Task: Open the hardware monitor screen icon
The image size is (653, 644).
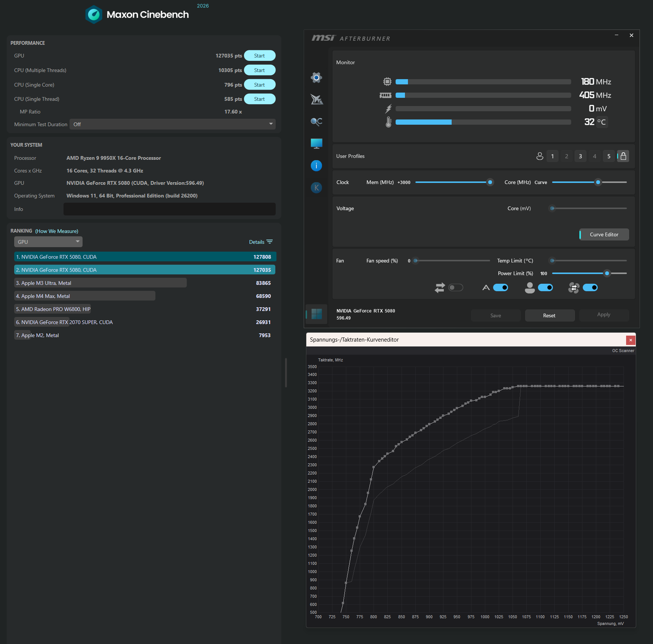Action: 316,143
